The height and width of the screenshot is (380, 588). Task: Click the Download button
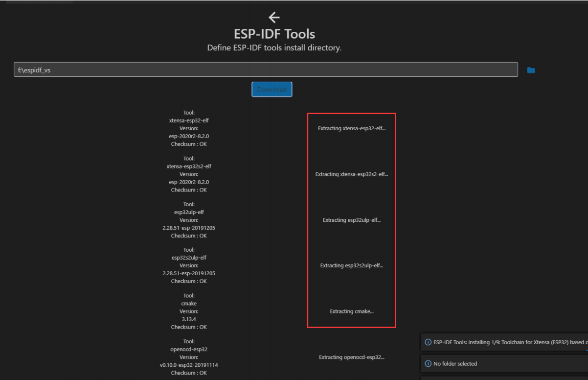272,89
